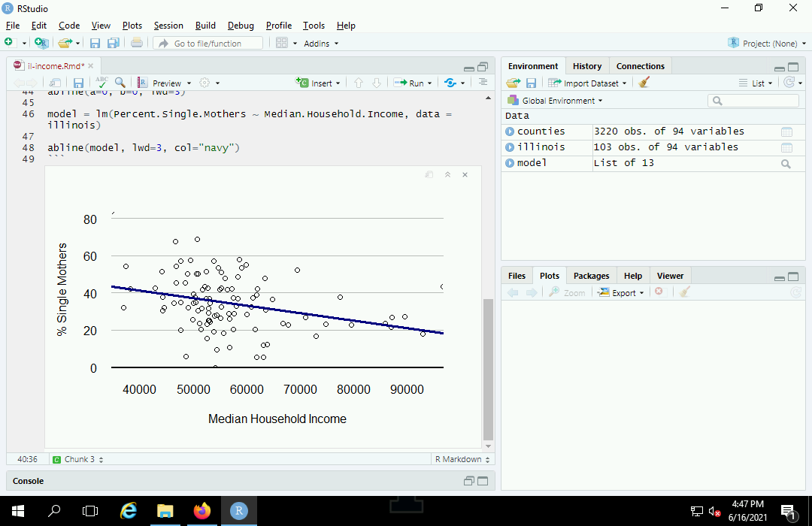812x526 pixels.
Task: Click the Find/Replace magnifier icon in editor
Action: (x=120, y=83)
